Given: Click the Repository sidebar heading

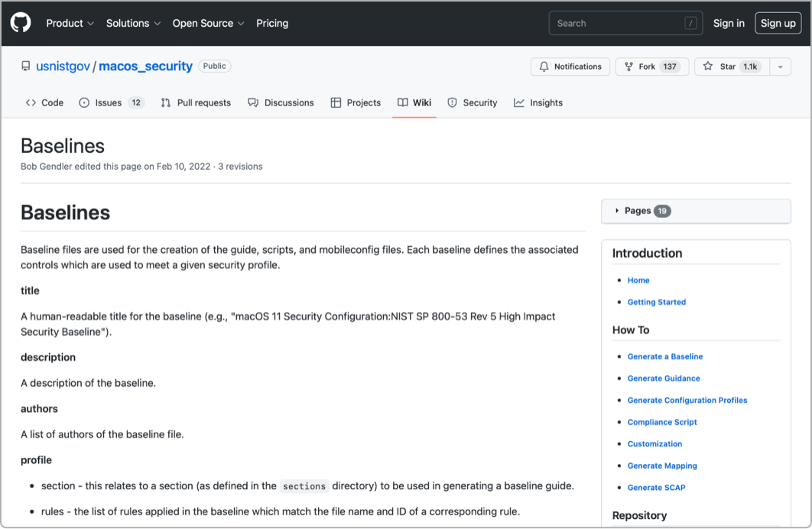Looking at the screenshot, I should pos(639,515).
